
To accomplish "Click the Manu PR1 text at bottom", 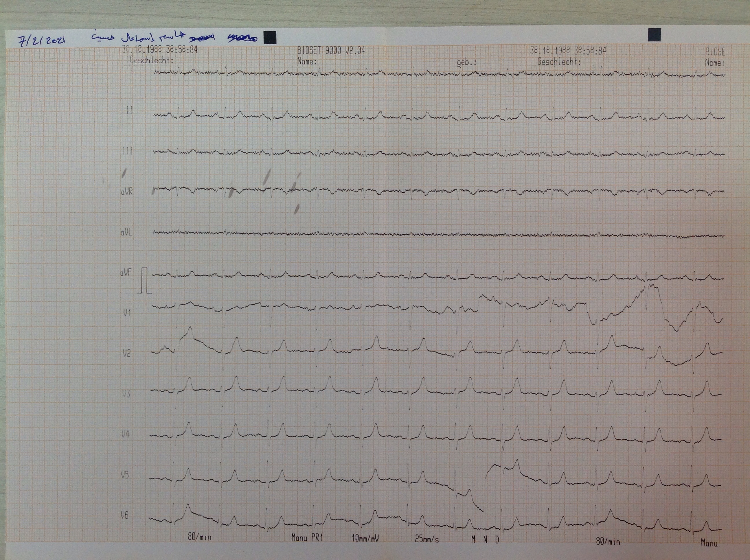I will coord(307,538).
